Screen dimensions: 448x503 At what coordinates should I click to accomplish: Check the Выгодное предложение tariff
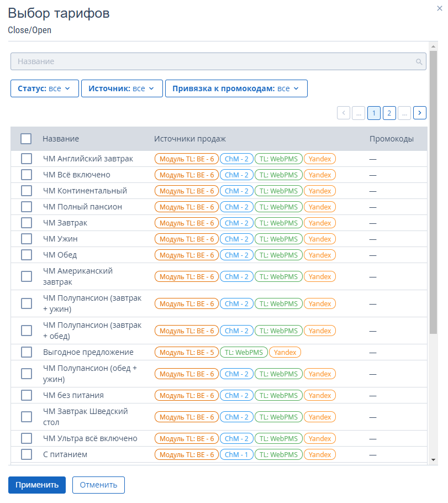pyautogui.click(x=27, y=352)
